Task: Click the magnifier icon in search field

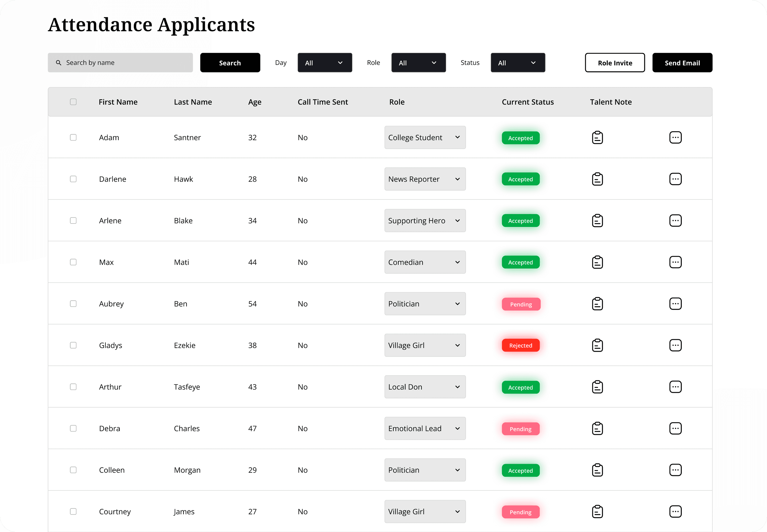Action: click(58, 63)
